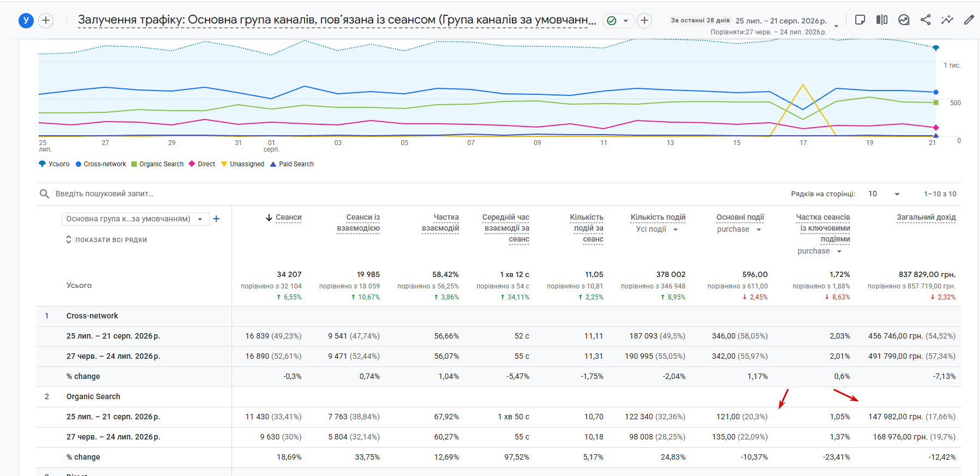Toggle Paid Search series in legend
980x476 pixels.
point(292,164)
